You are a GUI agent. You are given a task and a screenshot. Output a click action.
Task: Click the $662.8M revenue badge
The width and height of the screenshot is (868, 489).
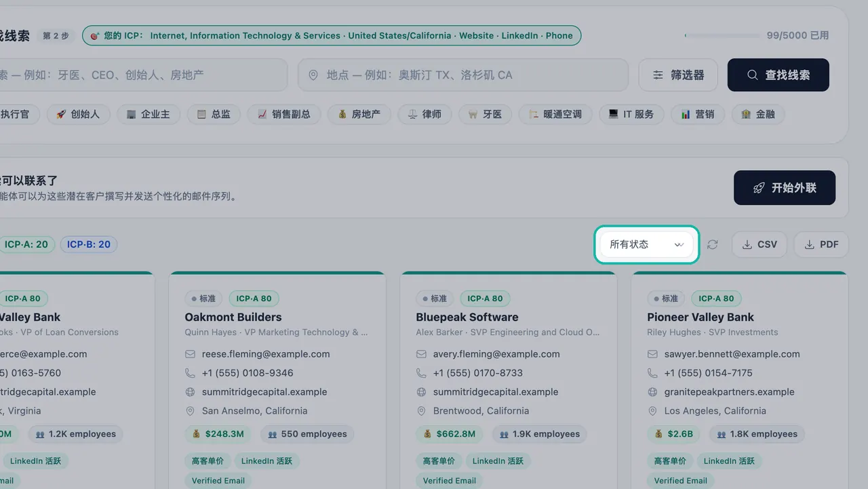(x=449, y=434)
